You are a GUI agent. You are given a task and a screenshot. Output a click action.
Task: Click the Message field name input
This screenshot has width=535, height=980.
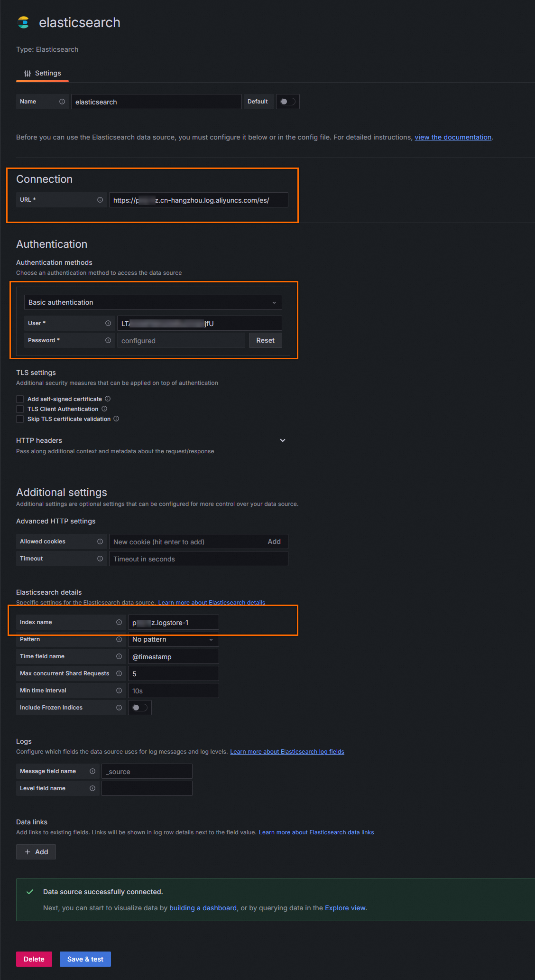[147, 771]
